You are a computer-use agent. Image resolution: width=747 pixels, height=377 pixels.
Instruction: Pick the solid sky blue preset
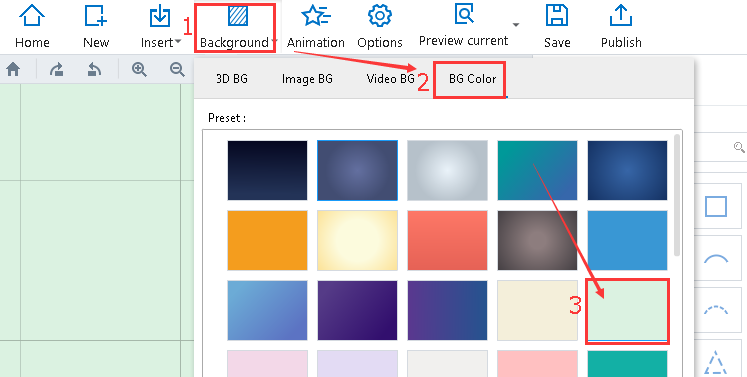pos(627,240)
